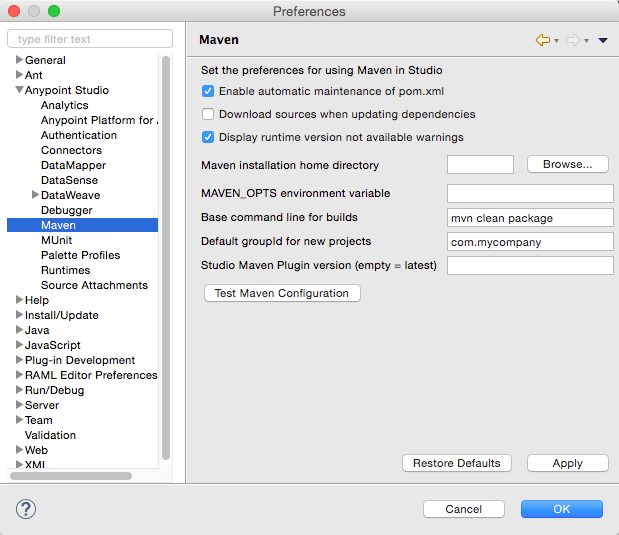Screen dimensions: 619x535
Task: Open the back history dropdown arrow
Action: [x=556, y=41]
